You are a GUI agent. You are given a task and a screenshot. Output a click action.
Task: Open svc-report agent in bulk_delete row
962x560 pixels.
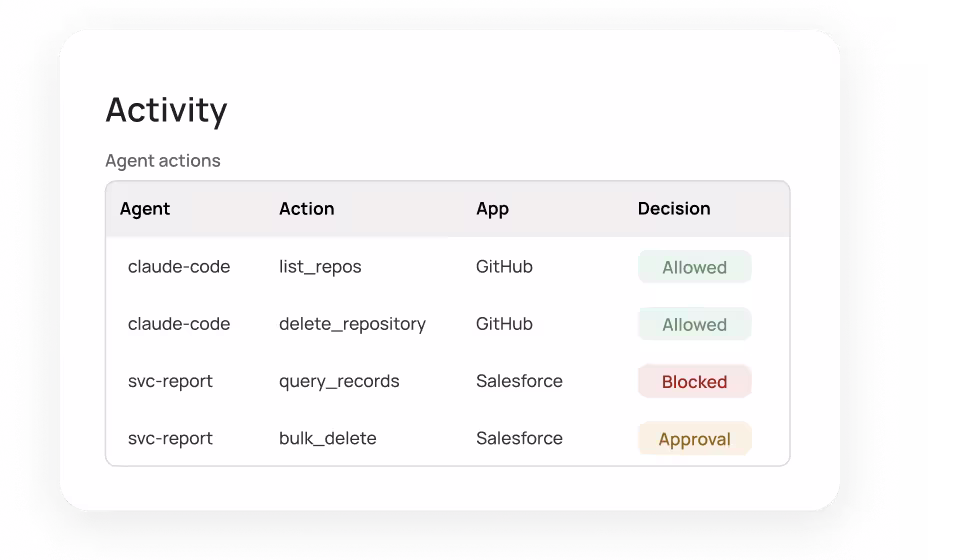pyautogui.click(x=171, y=439)
